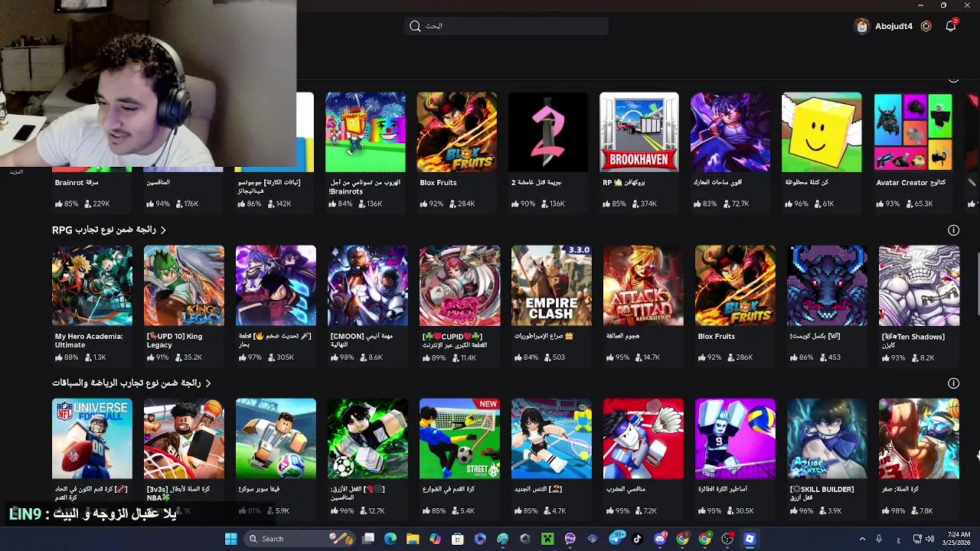Show hidden system tray icons

point(862,539)
